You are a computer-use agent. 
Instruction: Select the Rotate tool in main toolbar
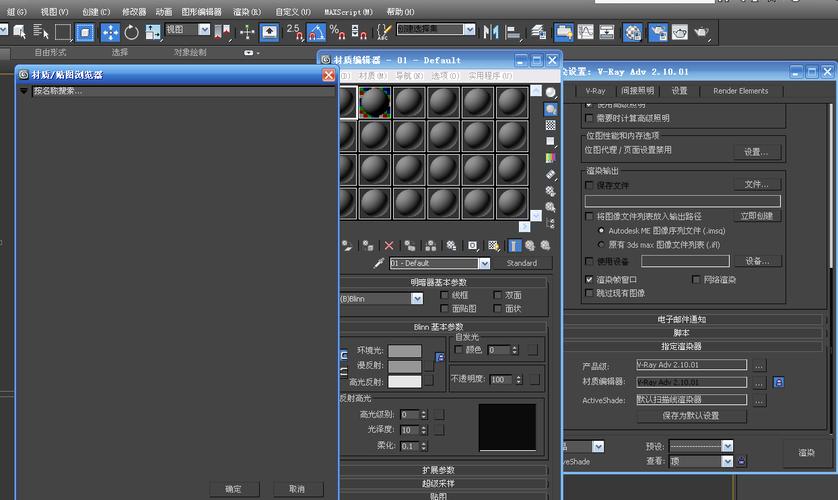(131, 33)
